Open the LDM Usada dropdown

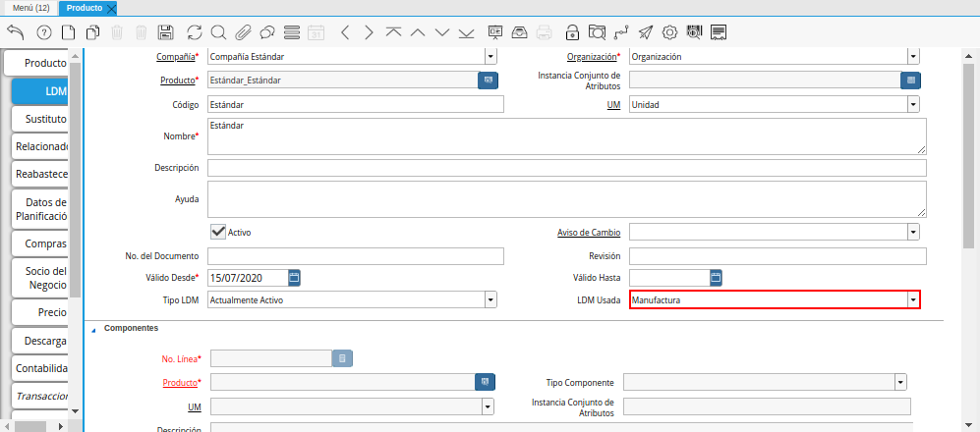[x=912, y=299]
